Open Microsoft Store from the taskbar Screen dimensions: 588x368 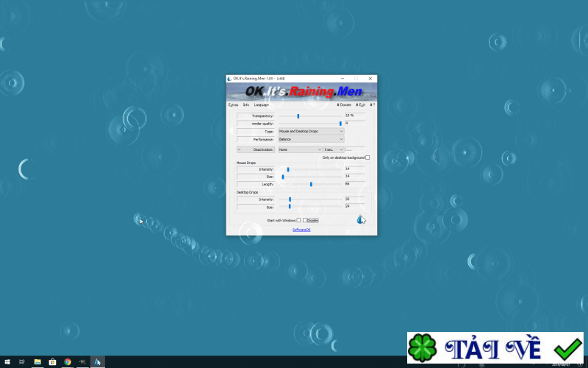pos(52,362)
